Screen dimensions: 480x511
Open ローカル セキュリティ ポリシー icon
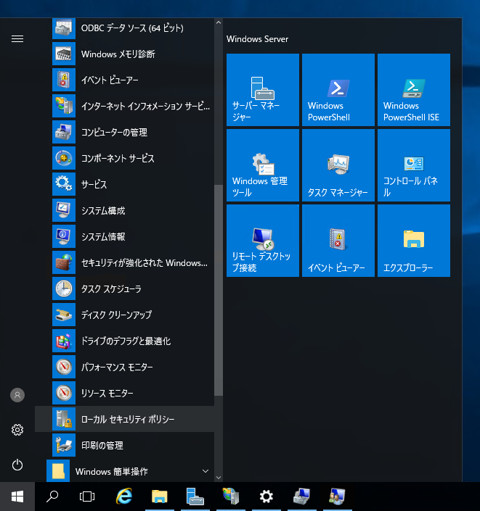(64, 419)
